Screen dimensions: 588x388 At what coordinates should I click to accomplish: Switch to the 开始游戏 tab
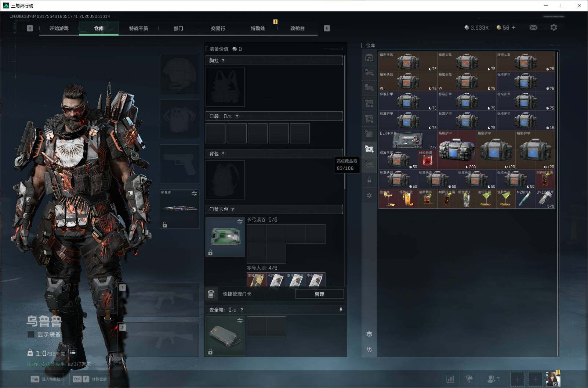click(x=59, y=28)
